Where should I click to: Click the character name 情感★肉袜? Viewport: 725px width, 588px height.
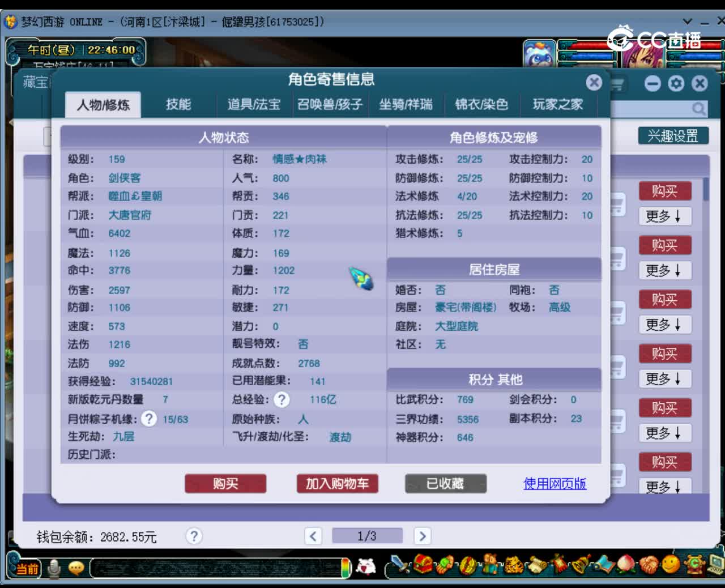(x=300, y=159)
